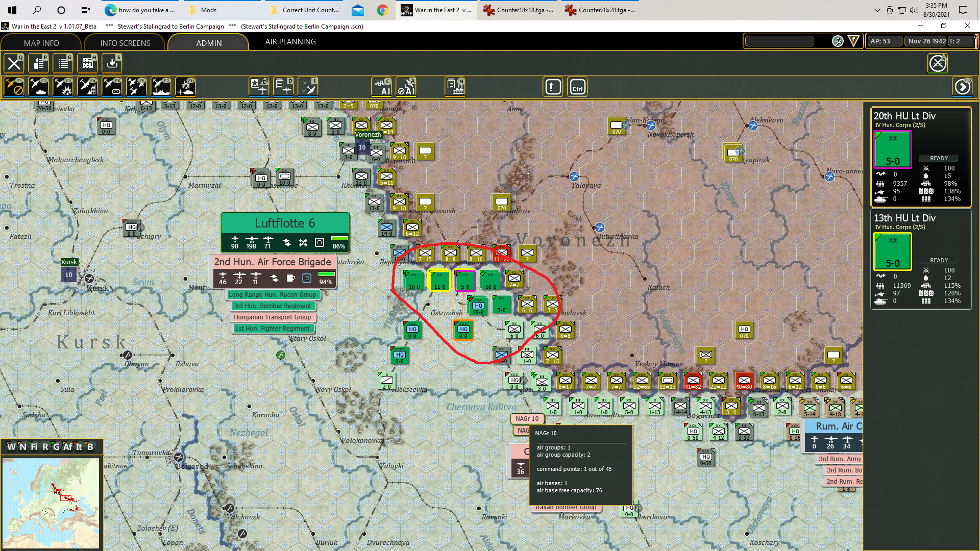Expand Long Range Hun. Recon Group entry
Viewport: 980px width, 551px height.
click(x=273, y=294)
